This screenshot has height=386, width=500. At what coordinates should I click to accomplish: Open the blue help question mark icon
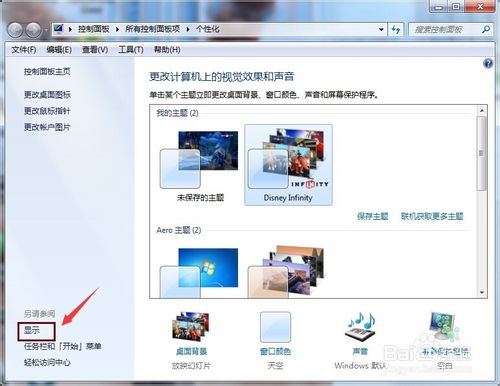[x=488, y=63]
